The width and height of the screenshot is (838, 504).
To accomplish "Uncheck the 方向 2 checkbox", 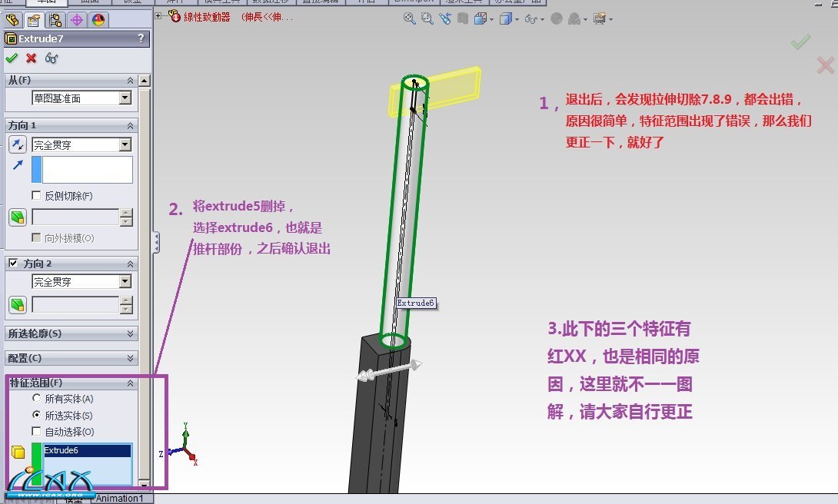I will click(12, 264).
